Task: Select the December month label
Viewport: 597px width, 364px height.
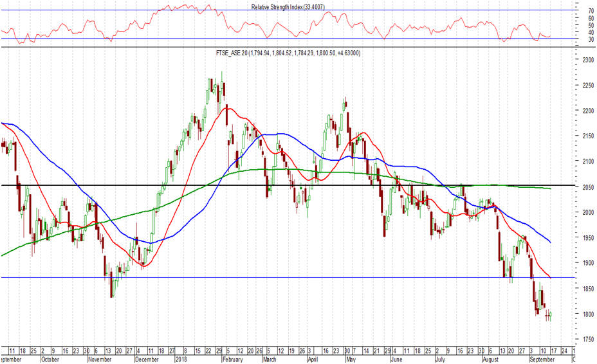Action: click(147, 359)
